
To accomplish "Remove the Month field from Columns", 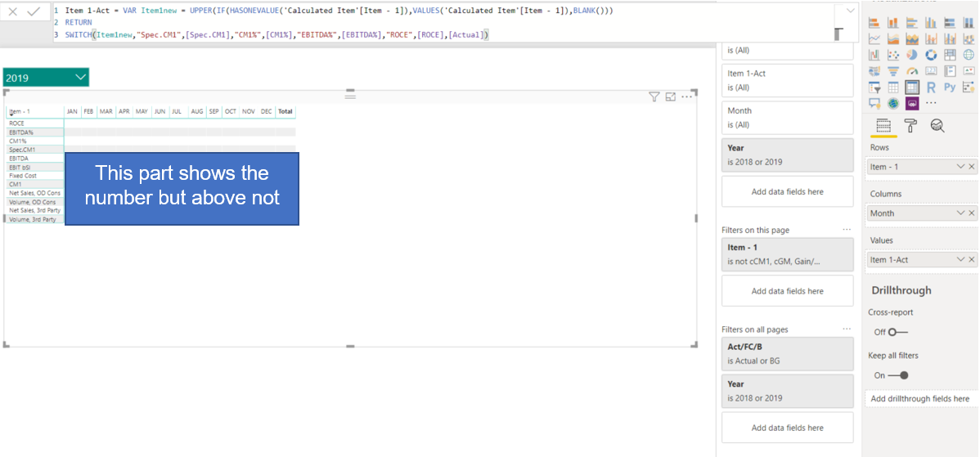I will tap(971, 213).
